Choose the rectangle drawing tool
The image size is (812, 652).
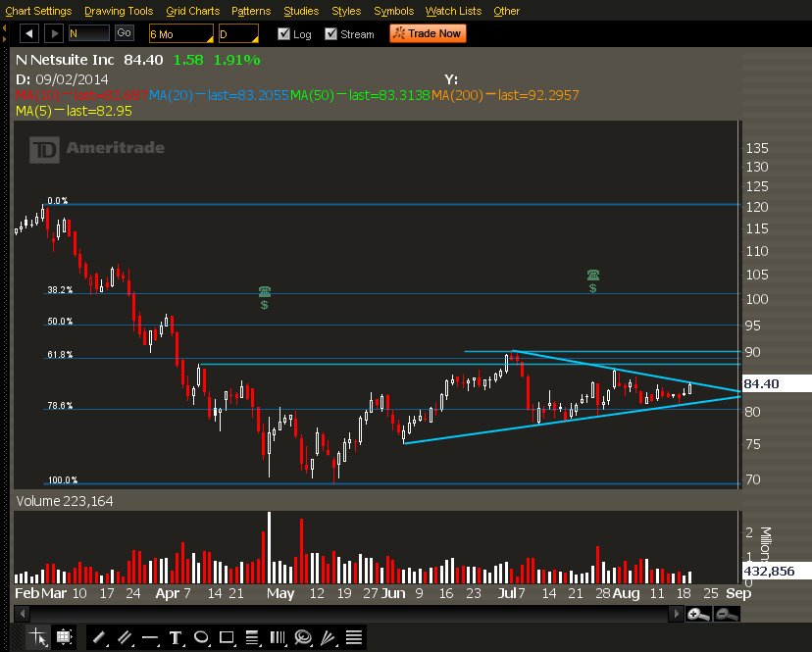(227, 637)
